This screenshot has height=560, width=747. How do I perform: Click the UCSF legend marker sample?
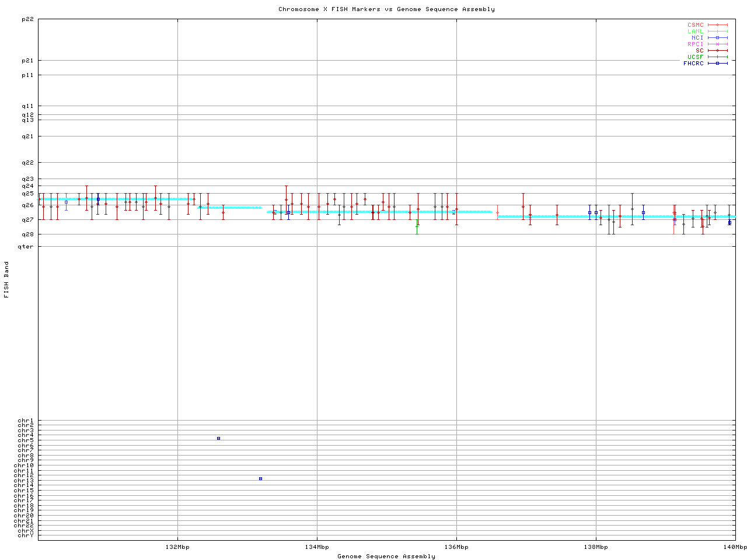717,57
